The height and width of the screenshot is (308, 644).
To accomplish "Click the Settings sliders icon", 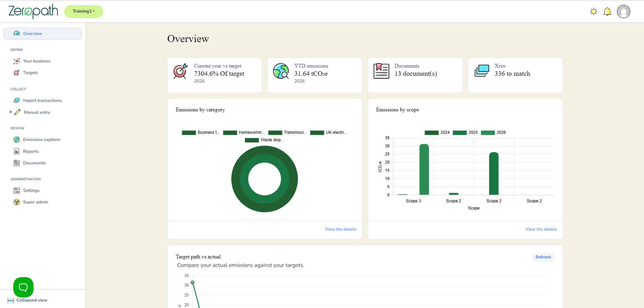I will point(17,191).
